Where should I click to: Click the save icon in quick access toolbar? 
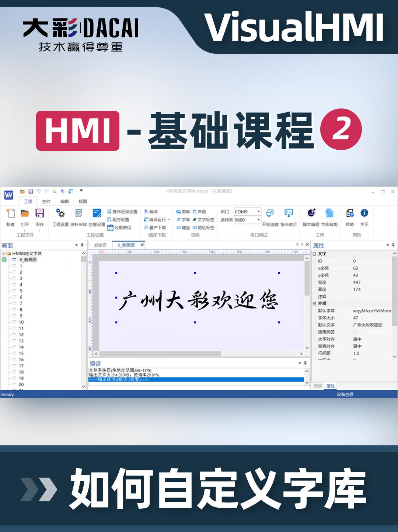click(31, 191)
